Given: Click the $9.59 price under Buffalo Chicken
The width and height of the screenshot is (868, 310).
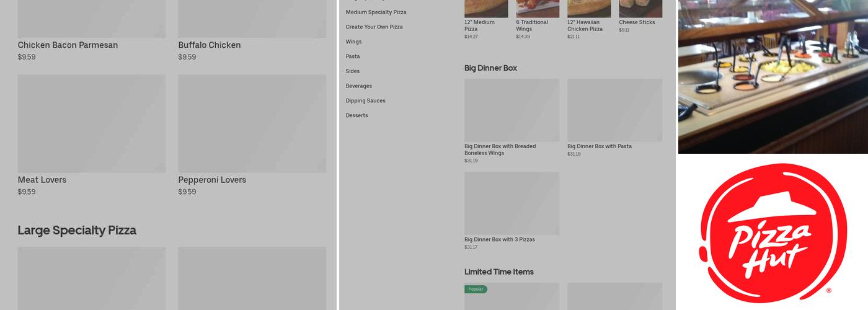Looking at the screenshot, I should tap(187, 57).
